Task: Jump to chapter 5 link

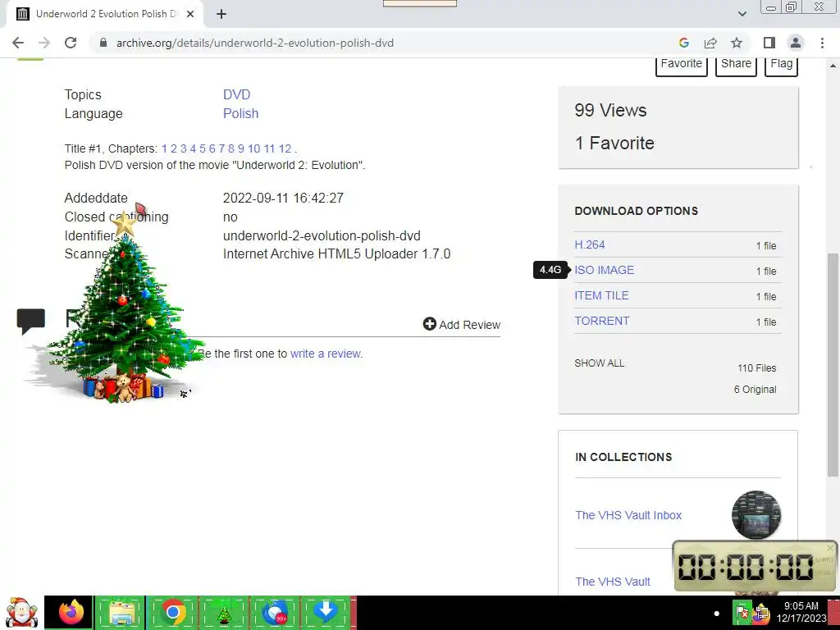Action: pyautogui.click(x=203, y=149)
